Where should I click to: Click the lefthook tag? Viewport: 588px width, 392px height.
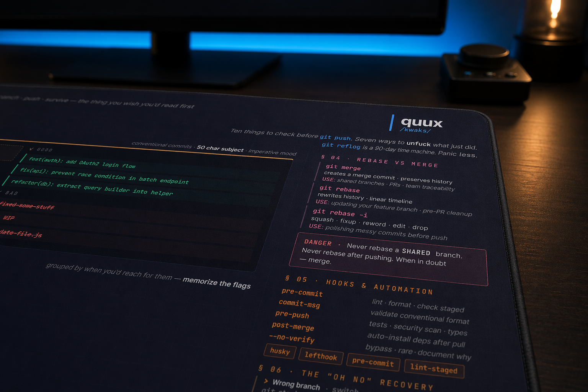pyautogui.click(x=321, y=356)
